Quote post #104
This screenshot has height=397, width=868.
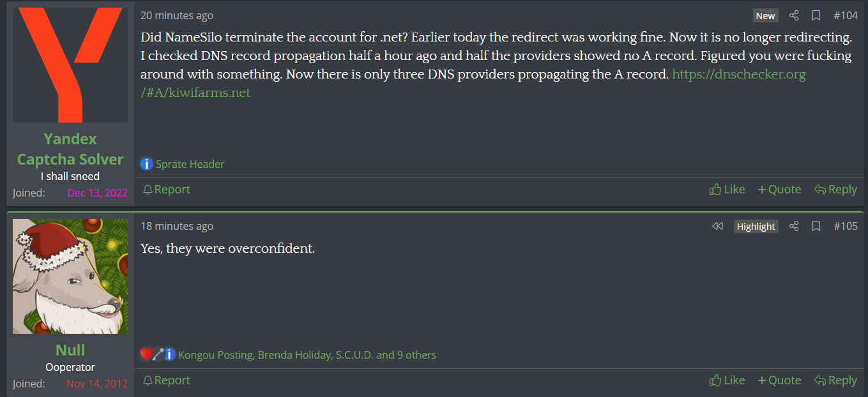click(779, 189)
